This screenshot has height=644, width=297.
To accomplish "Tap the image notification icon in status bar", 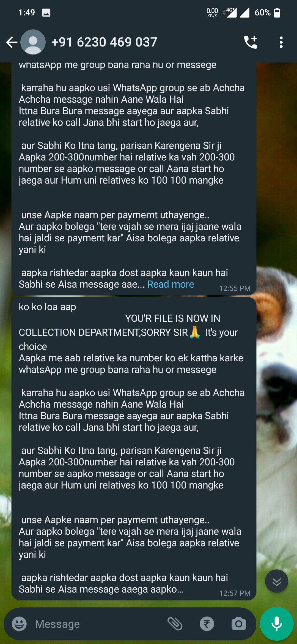I will pyautogui.click(x=46, y=13).
